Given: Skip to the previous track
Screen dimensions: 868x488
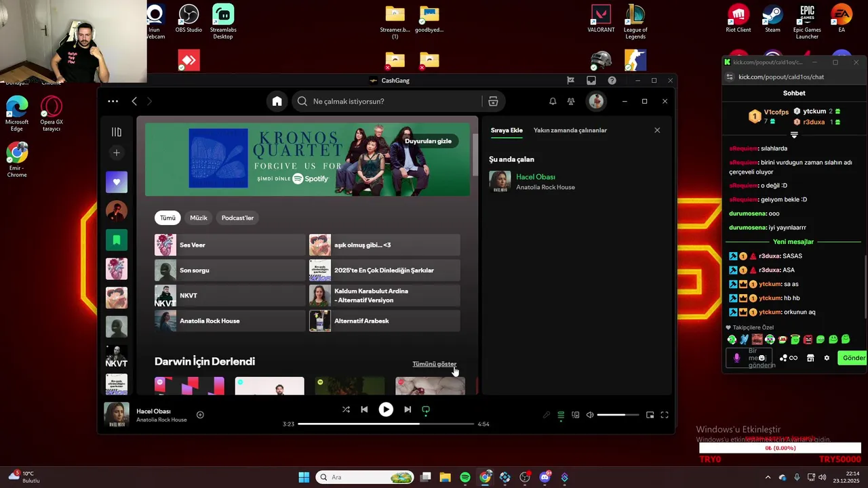Looking at the screenshot, I should pyautogui.click(x=364, y=409).
